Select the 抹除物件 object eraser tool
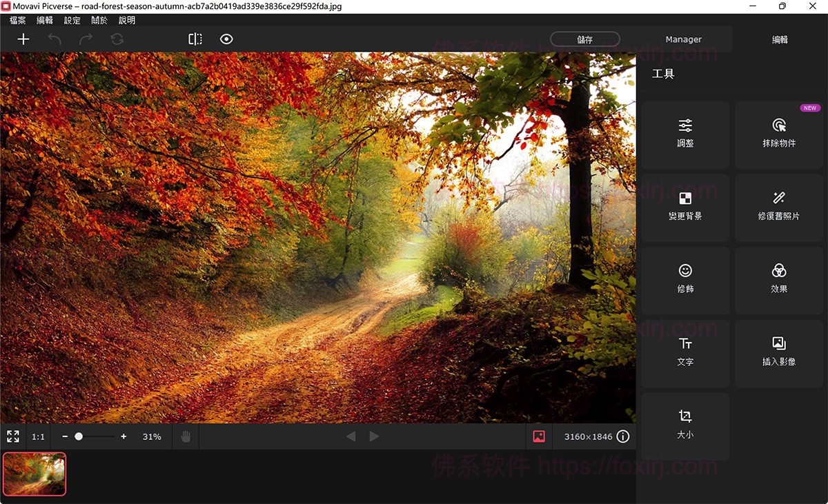Viewport: 828px width, 504px height. tap(778, 134)
